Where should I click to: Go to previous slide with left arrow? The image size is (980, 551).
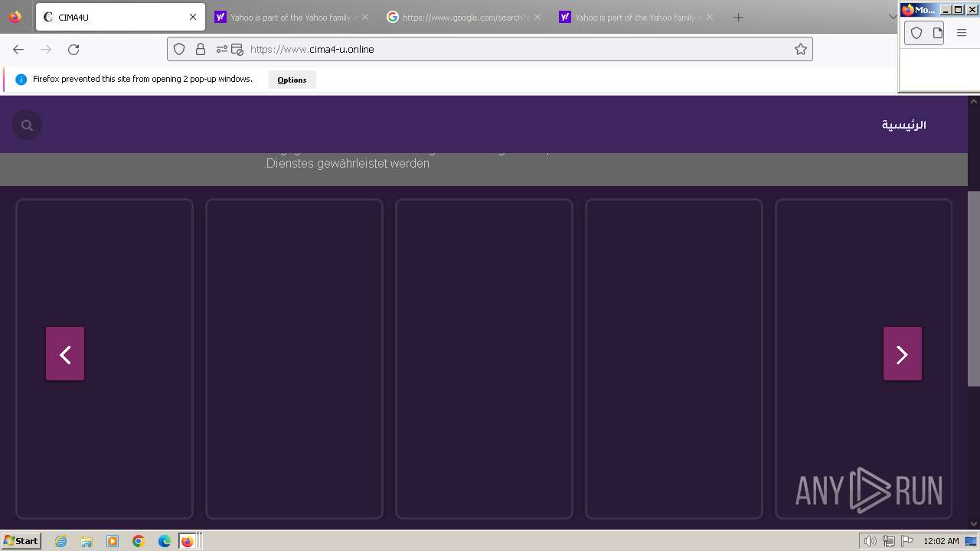tap(65, 354)
